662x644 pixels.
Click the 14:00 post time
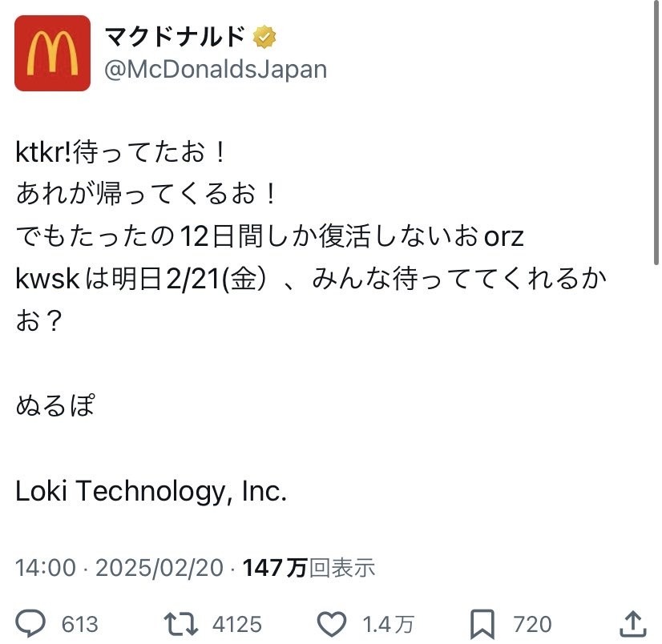(46, 568)
